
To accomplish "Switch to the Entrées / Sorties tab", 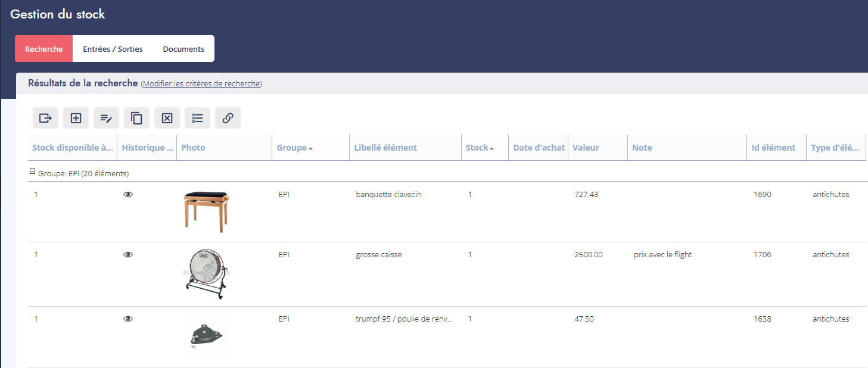I will click(x=113, y=49).
